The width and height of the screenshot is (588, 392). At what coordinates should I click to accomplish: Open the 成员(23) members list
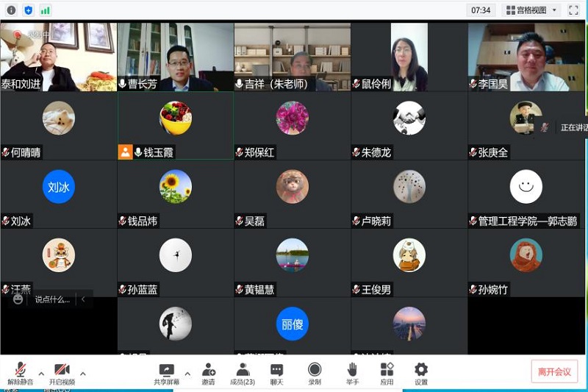[243, 372]
